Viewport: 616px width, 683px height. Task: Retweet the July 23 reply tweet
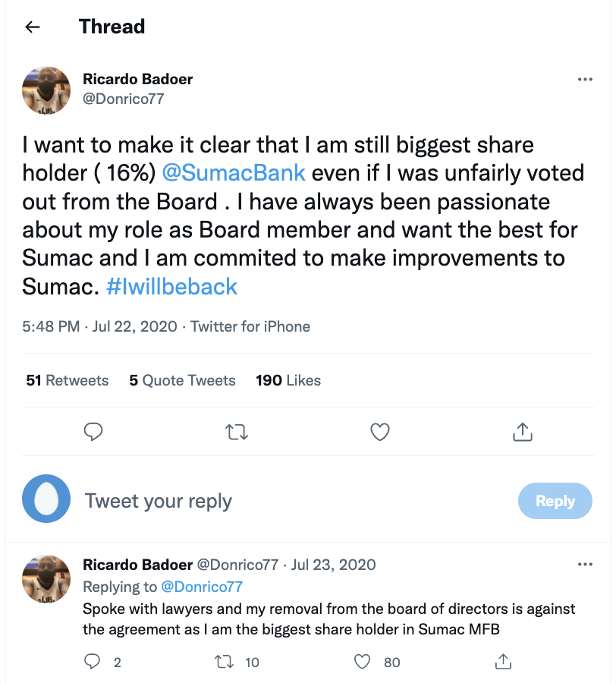point(225,662)
